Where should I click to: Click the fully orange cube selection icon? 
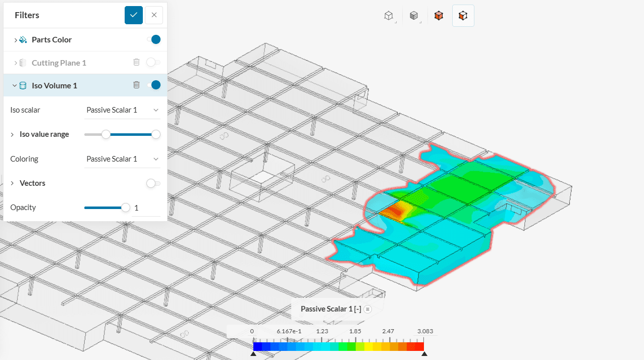point(439,16)
